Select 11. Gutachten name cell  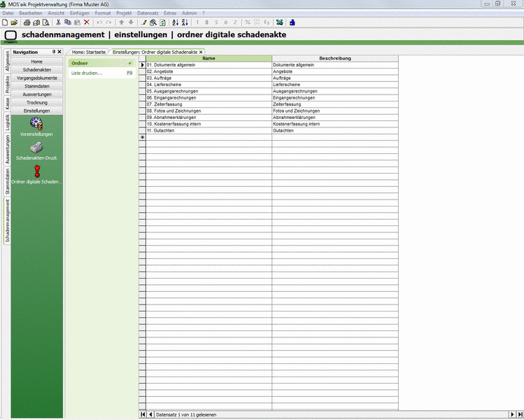(209, 130)
